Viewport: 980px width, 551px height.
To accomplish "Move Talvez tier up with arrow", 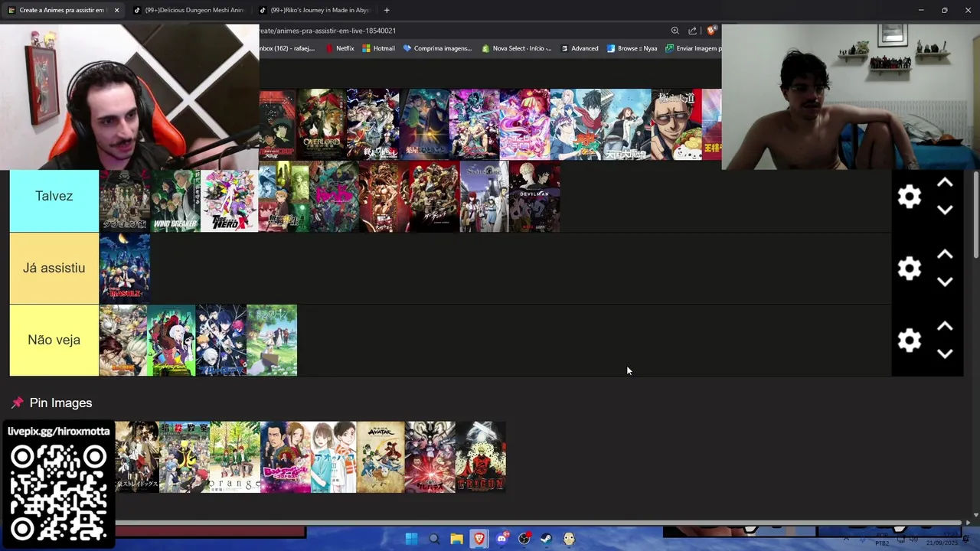I will pyautogui.click(x=945, y=183).
